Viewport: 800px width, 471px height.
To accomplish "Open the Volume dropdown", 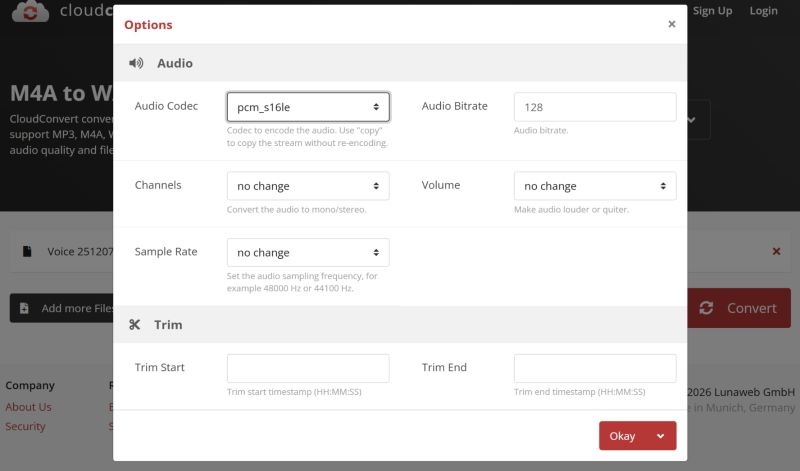I will (595, 186).
